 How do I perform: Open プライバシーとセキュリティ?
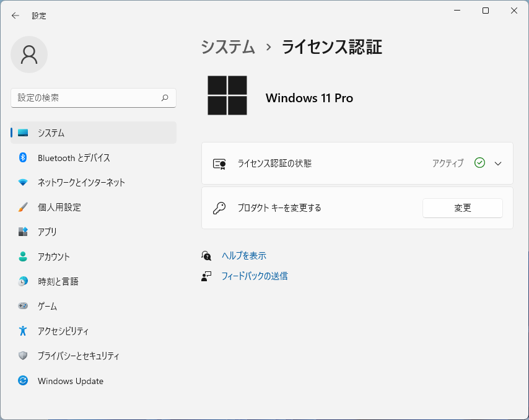(94, 356)
